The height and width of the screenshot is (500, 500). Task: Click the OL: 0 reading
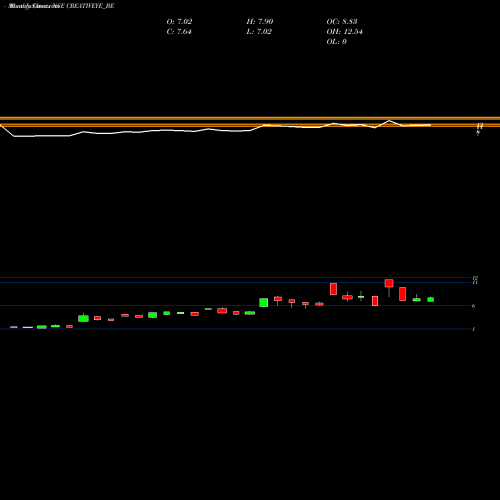click(x=336, y=41)
